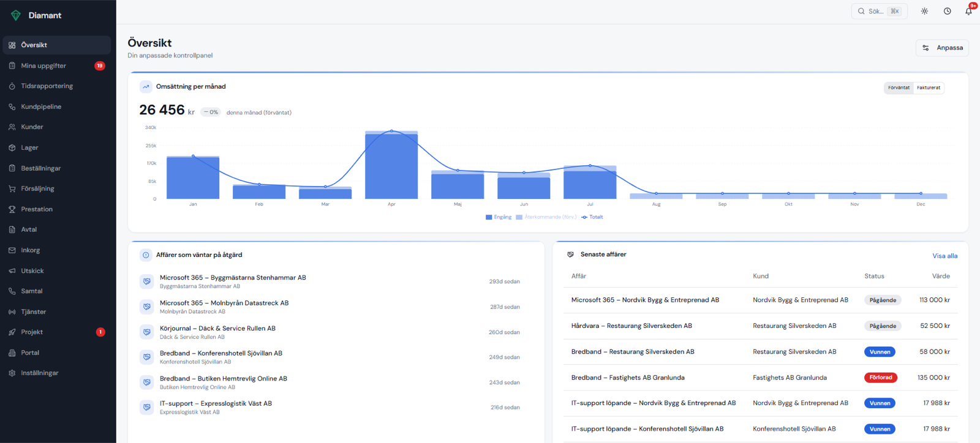Viewport: 980px width, 443px height.
Task: Open the clock history icon
Action: click(947, 11)
